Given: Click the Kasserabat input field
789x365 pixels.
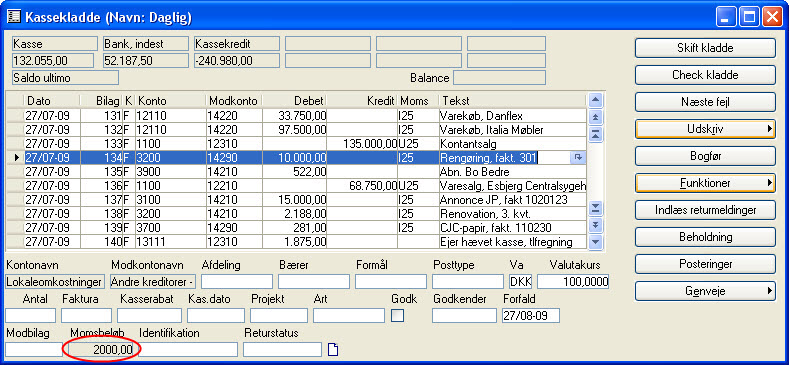Looking at the screenshot, I should click(x=149, y=316).
